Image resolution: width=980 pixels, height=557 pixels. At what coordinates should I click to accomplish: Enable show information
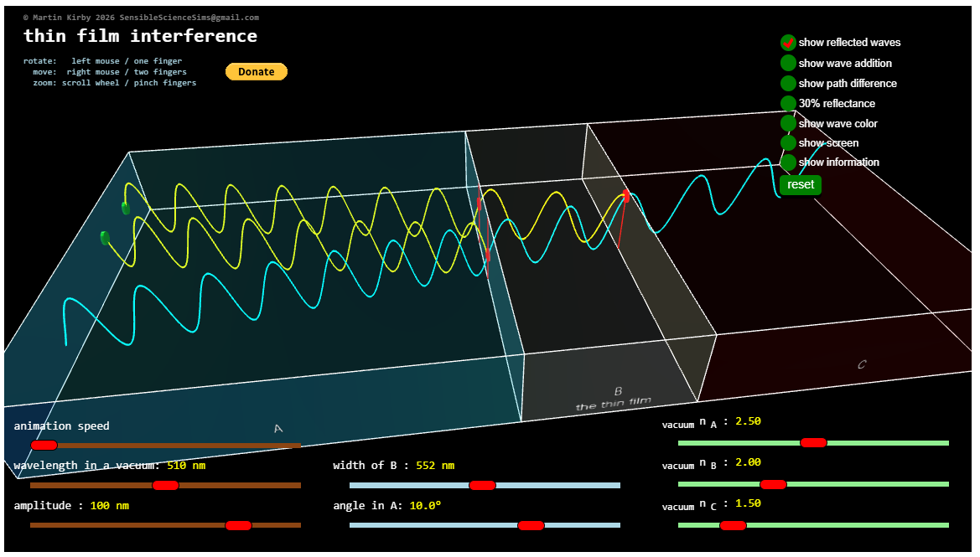(787, 162)
